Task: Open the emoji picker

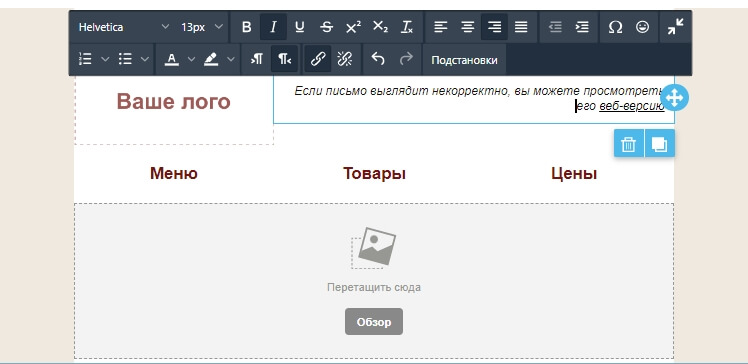Action: [642, 27]
